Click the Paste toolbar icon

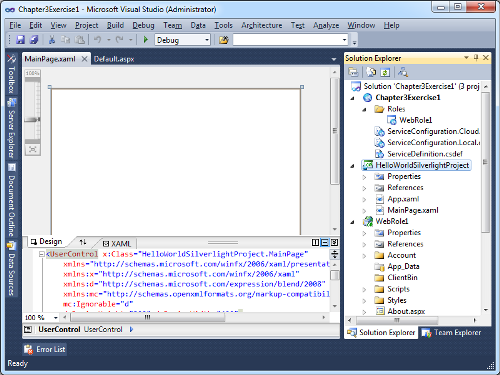(79, 40)
